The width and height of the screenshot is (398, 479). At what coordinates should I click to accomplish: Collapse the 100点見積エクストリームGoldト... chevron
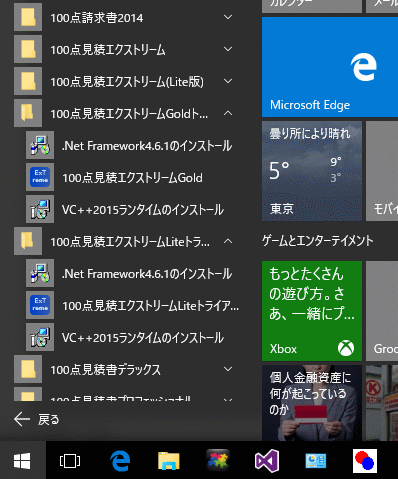(x=228, y=113)
